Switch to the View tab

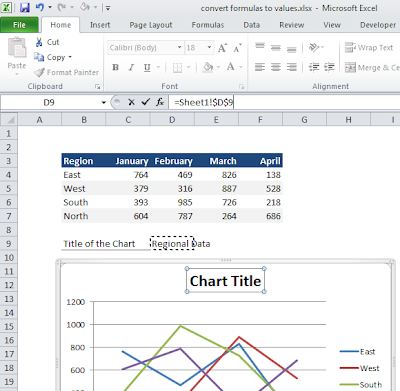(332, 25)
